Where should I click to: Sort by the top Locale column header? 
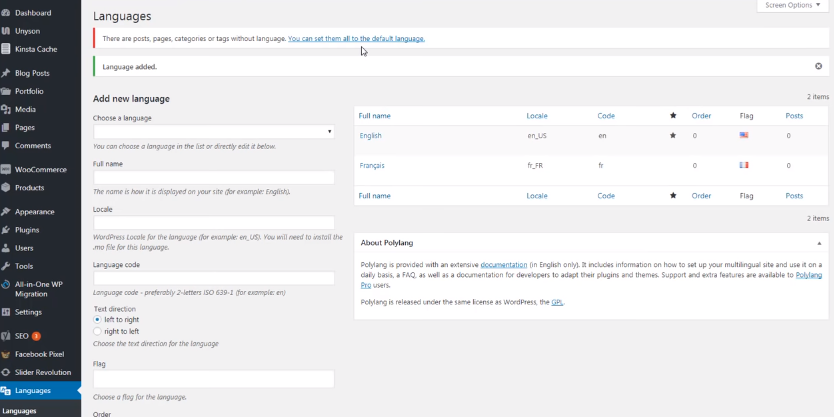pos(537,115)
